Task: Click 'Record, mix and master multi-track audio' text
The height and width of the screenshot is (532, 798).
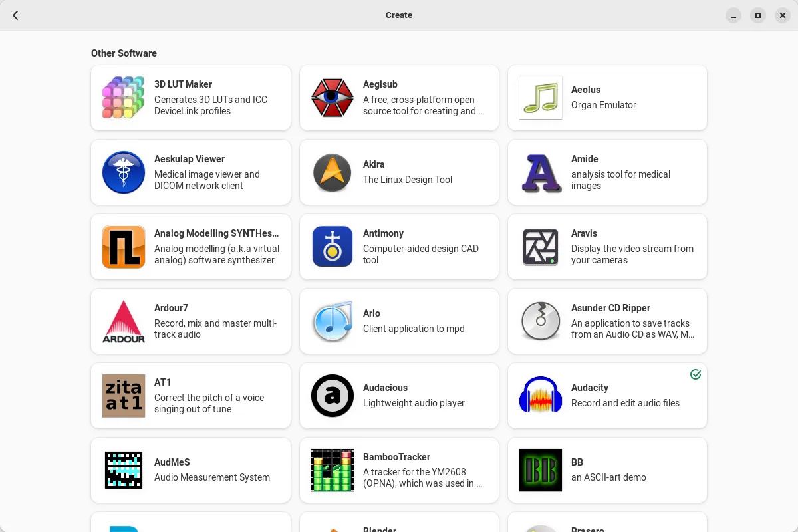Action: (215, 329)
